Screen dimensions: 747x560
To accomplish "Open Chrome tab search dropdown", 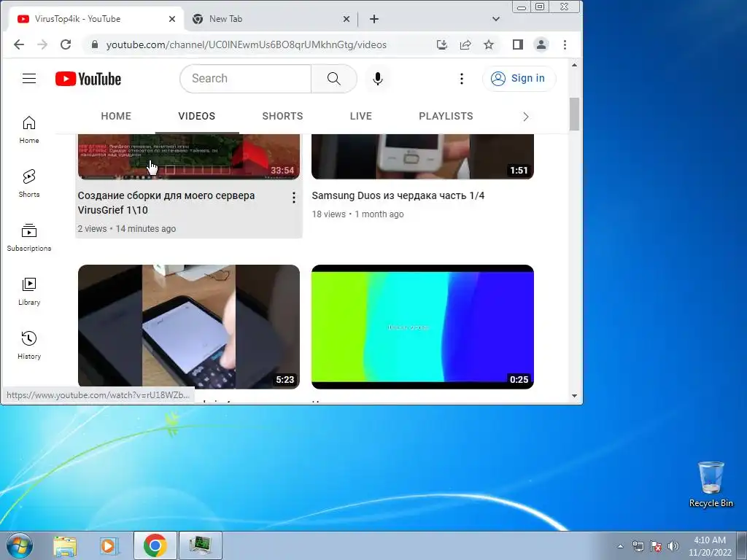I will tap(496, 19).
